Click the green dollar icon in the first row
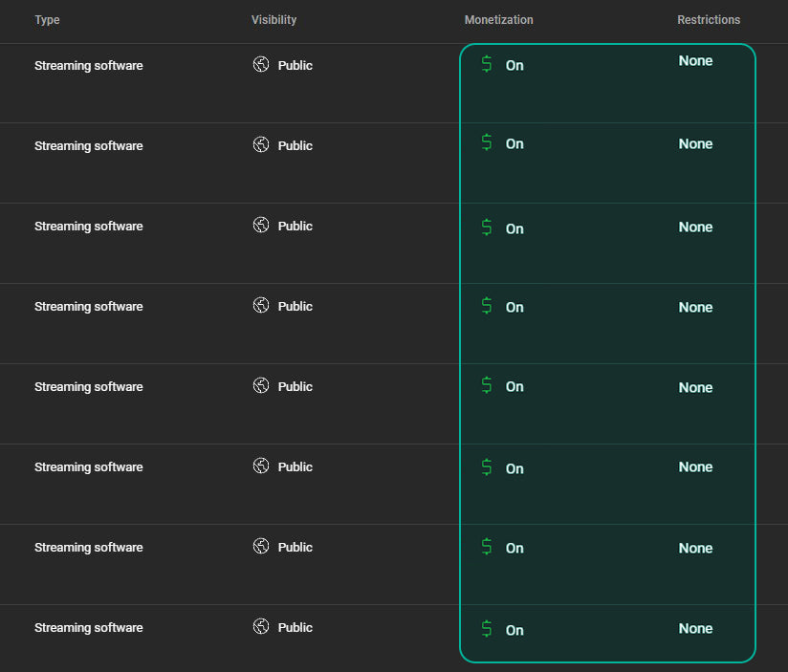The width and height of the screenshot is (788, 672). [487, 65]
